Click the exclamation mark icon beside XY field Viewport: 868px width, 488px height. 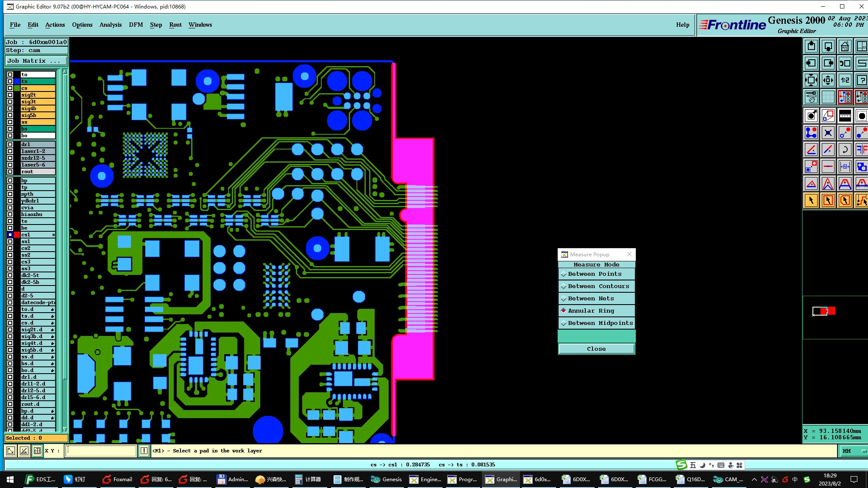[x=144, y=451]
